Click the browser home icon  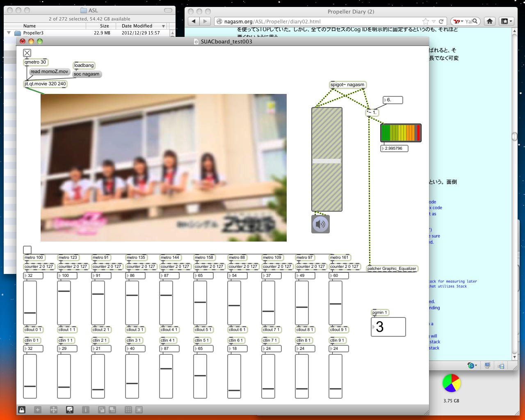pos(489,21)
